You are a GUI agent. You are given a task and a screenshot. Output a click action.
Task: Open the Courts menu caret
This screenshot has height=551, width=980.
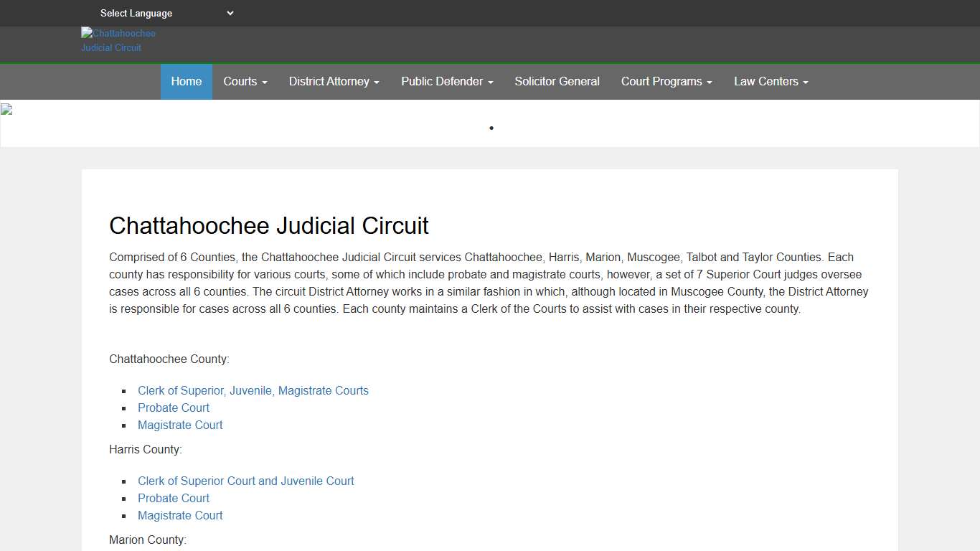(x=265, y=82)
